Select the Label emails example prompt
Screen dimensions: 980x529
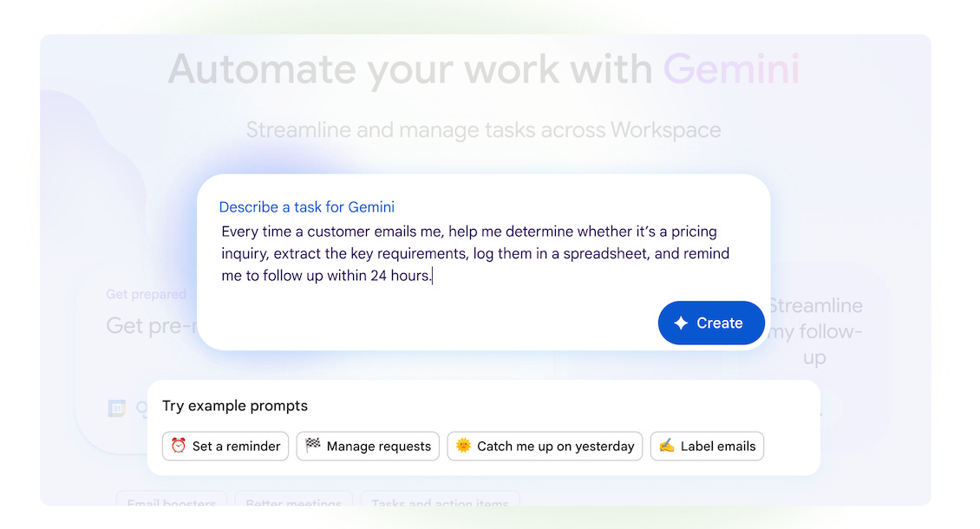click(707, 446)
